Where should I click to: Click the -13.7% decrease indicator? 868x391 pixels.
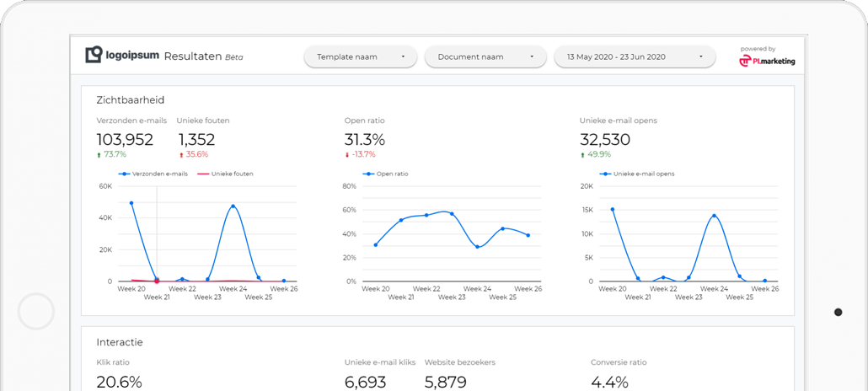pyautogui.click(x=360, y=154)
